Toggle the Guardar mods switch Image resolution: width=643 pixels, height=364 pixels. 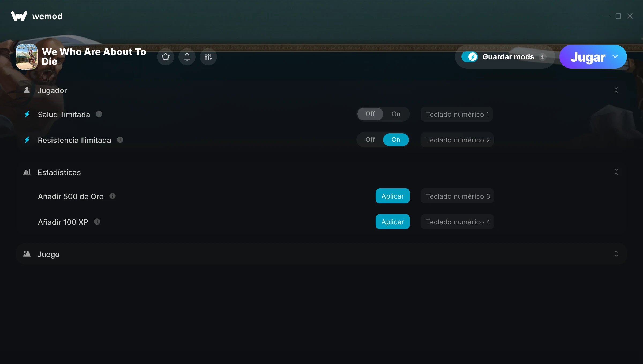(470, 57)
